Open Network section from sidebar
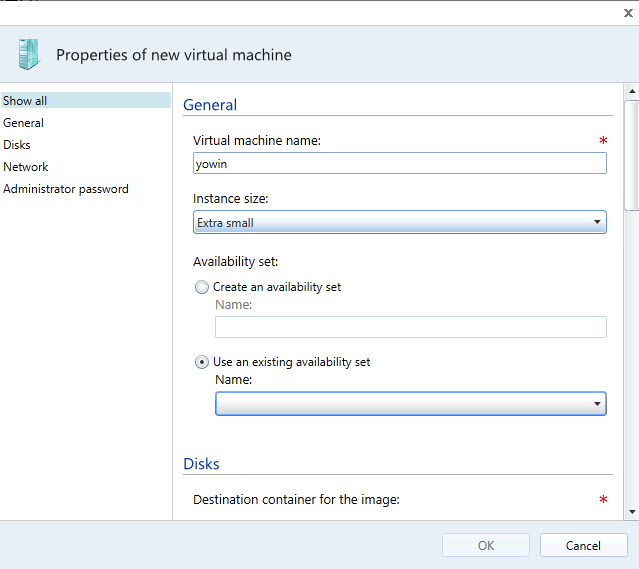Screen dimensions: 639x569 coord(26,167)
